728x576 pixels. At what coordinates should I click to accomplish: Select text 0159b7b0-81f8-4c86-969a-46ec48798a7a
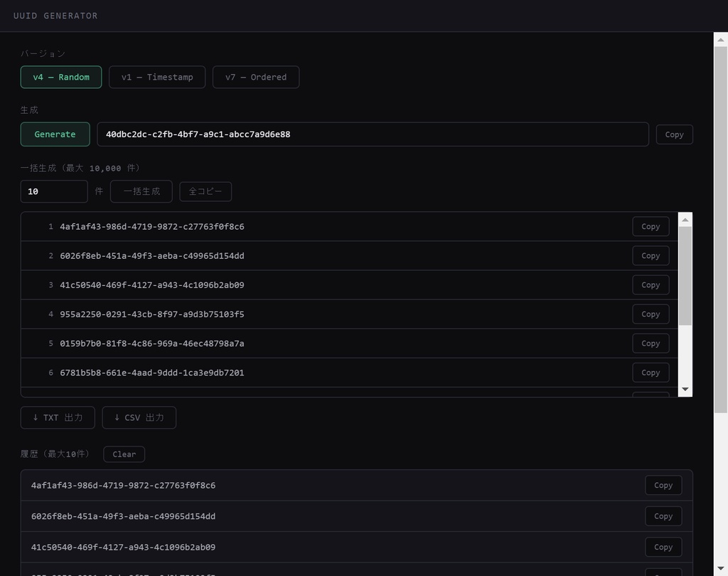[152, 343]
